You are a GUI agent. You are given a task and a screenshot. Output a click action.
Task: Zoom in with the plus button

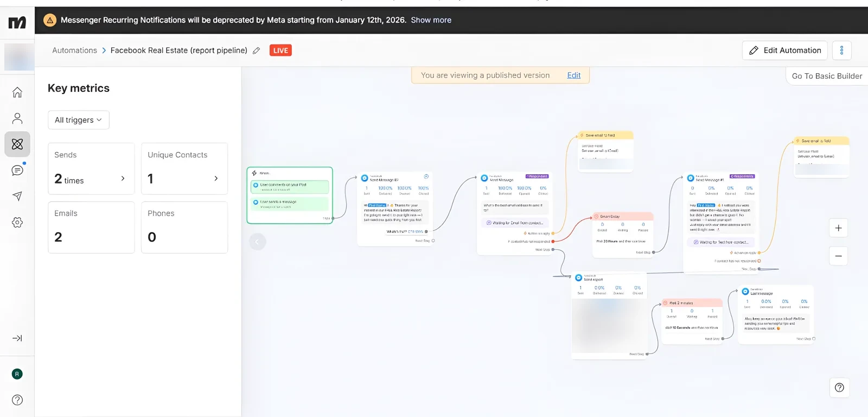click(x=838, y=228)
